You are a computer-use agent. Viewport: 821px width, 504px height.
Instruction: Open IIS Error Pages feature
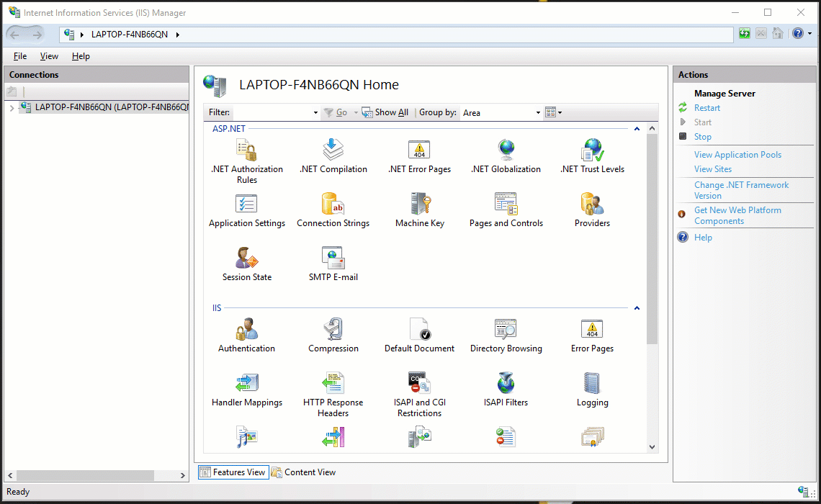coord(592,336)
